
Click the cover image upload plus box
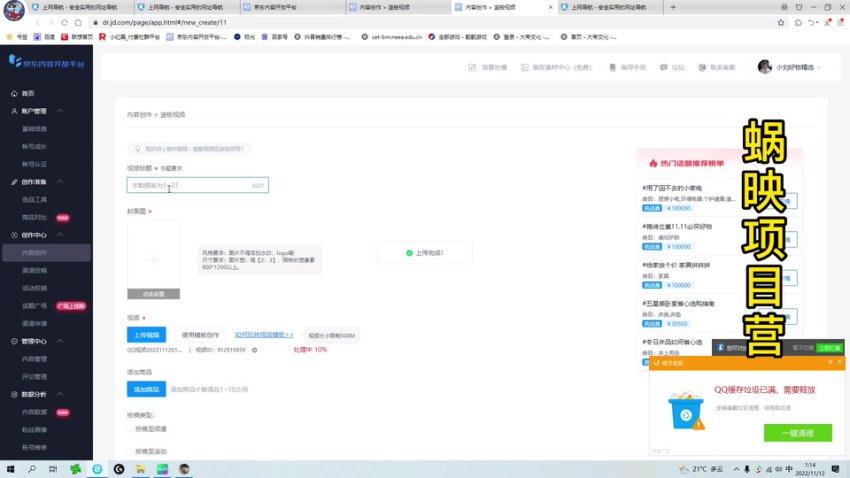[x=153, y=260]
